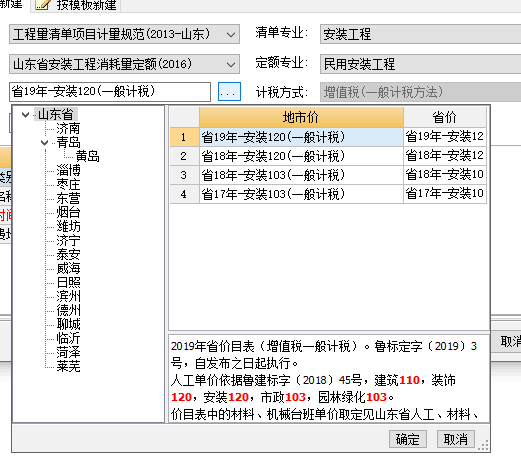Screen dimensions: 521x462
Task: Click the 按模板新建 edit icon
Action: [x=43, y=5]
